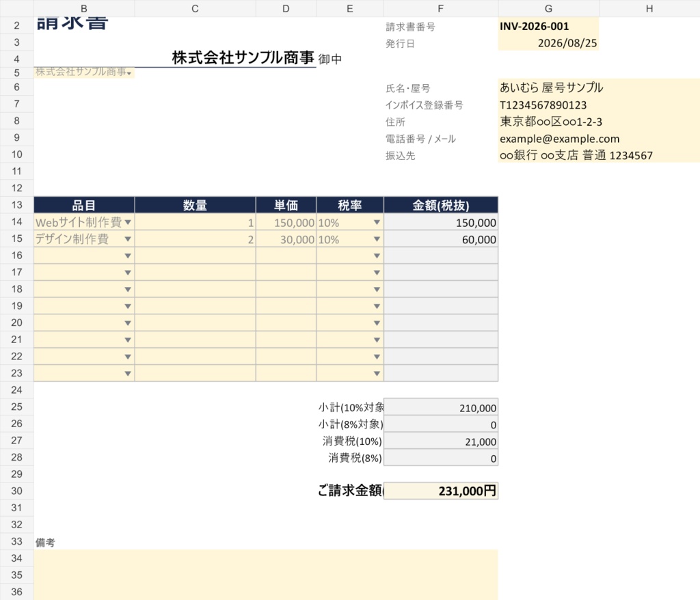The height and width of the screenshot is (600, 700).
Task: Click quantity cell with value 2
Action: (195, 239)
